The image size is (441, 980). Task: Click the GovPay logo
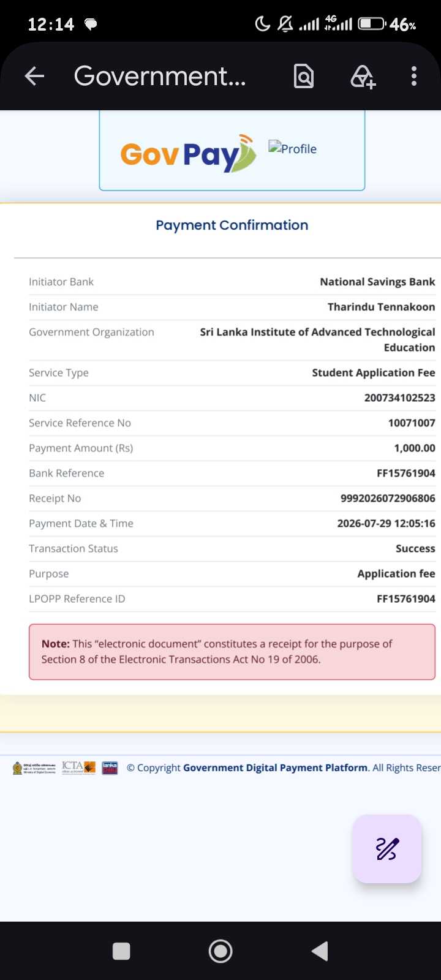click(x=188, y=154)
